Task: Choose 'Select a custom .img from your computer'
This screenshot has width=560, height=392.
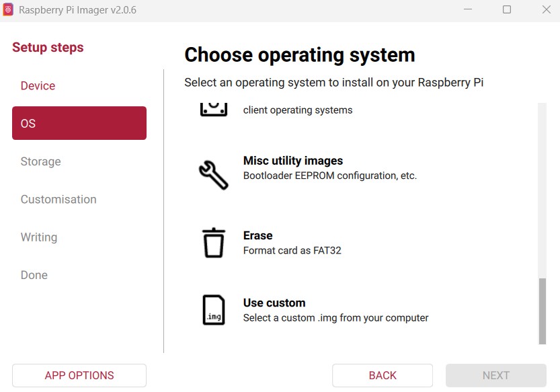Action: tap(335, 318)
